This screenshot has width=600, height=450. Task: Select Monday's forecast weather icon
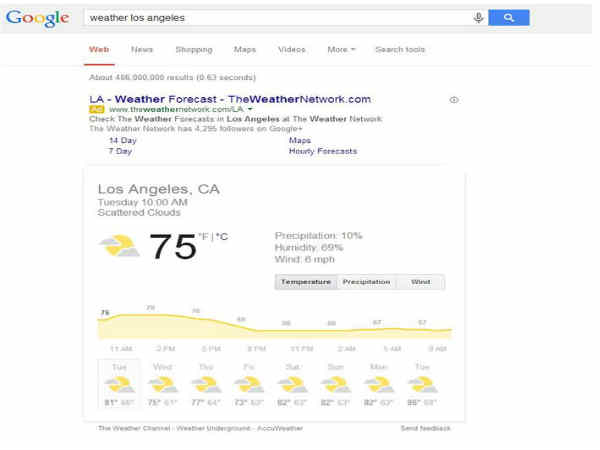[x=378, y=384]
